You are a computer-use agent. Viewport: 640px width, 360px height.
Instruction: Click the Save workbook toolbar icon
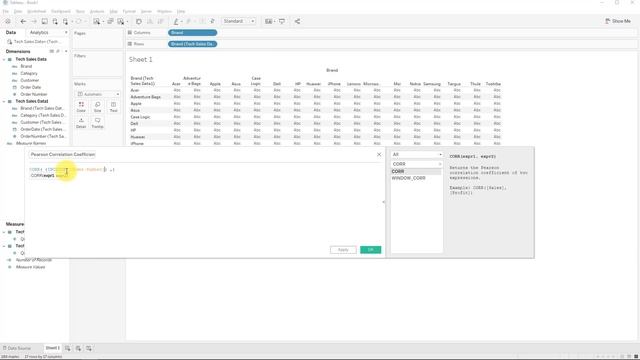pyautogui.click(x=44, y=21)
